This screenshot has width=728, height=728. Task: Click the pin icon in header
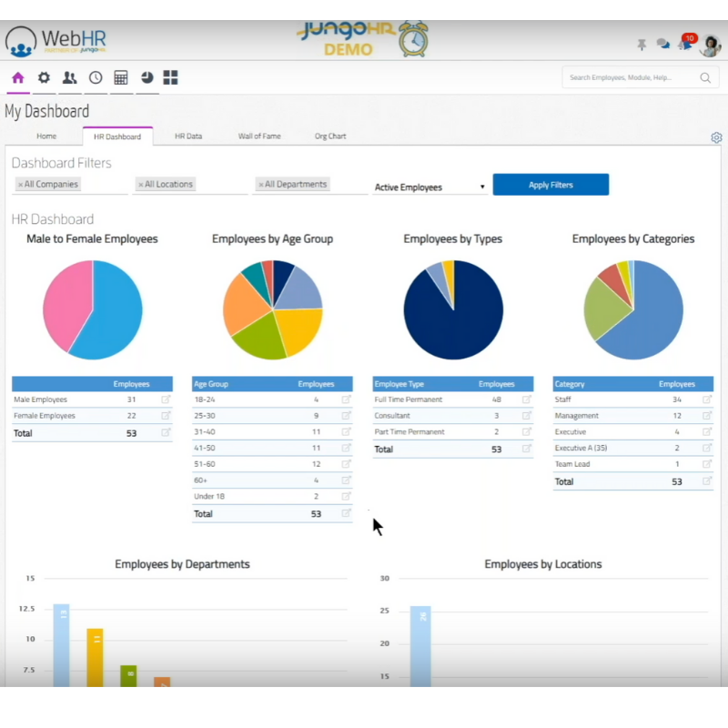coord(642,45)
